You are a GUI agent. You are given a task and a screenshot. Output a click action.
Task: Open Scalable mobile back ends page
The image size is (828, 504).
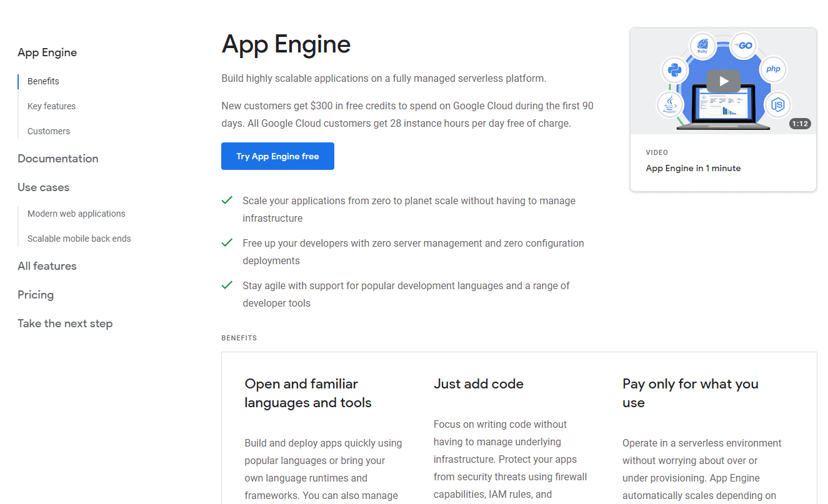coord(79,238)
